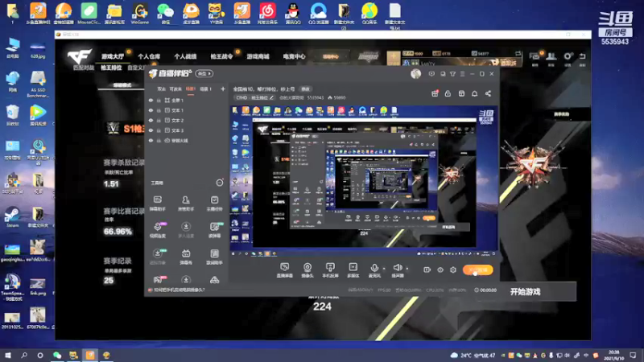Lock the 文本 2 source

[x=159, y=120]
